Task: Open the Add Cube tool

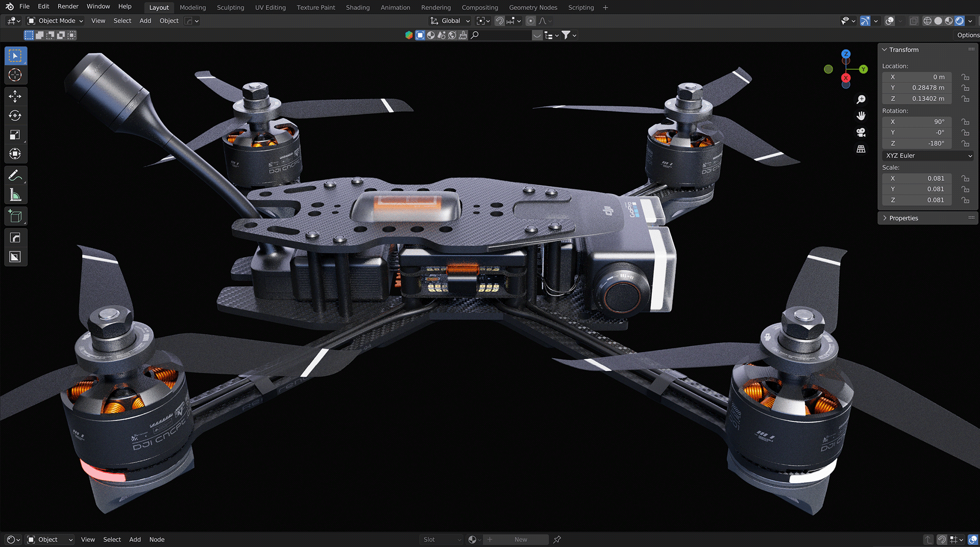Action: pyautogui.click(x=15, y=216)
